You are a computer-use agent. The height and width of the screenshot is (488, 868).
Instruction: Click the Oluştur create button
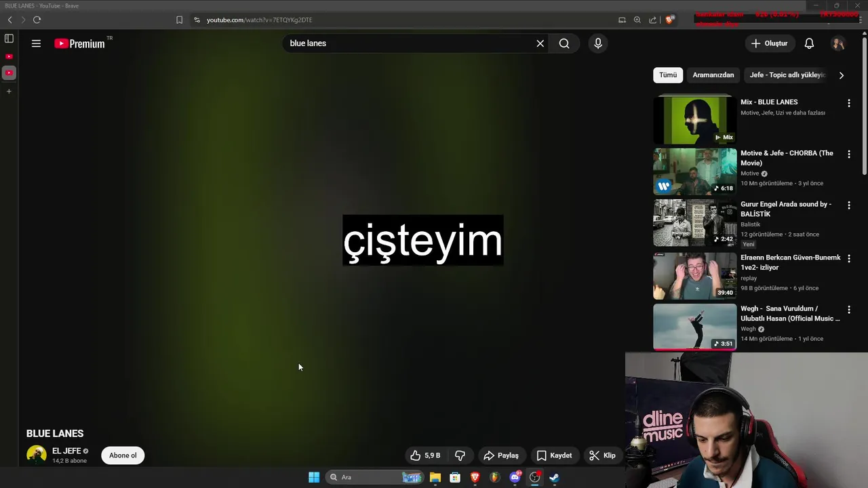[769, 43]
